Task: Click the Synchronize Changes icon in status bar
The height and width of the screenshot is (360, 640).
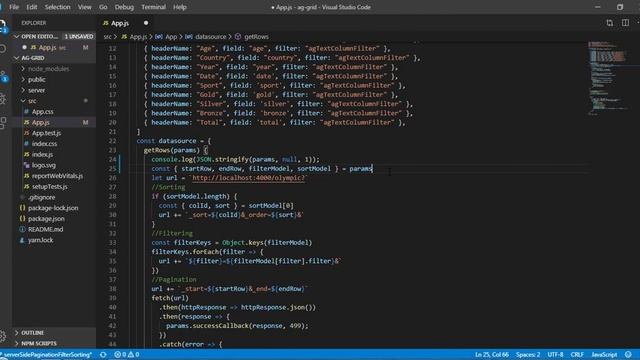Action: tap(103, 355)
